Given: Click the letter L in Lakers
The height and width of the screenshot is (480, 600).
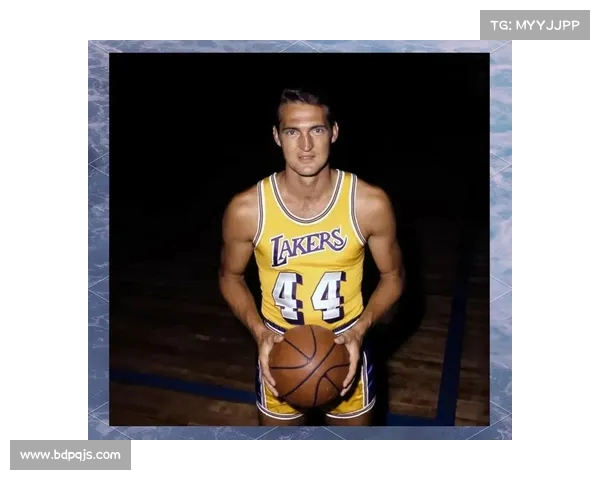Looking at the screenshot, I should click(x=280, y=251).
